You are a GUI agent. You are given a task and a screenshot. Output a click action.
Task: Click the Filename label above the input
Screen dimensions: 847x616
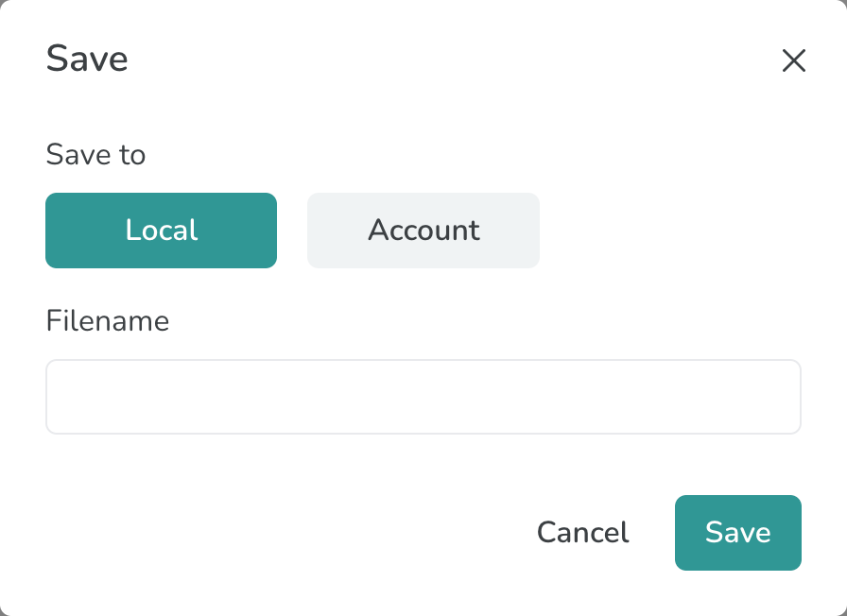point(107,321)
